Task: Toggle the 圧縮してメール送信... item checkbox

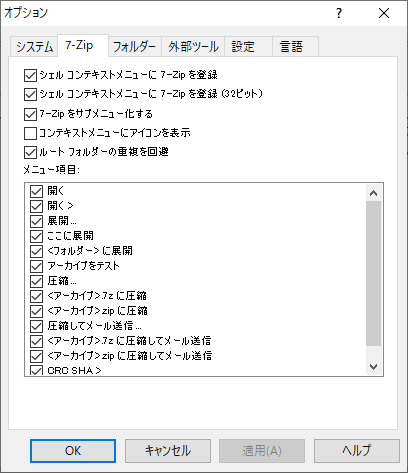Action: pos(36,326)
